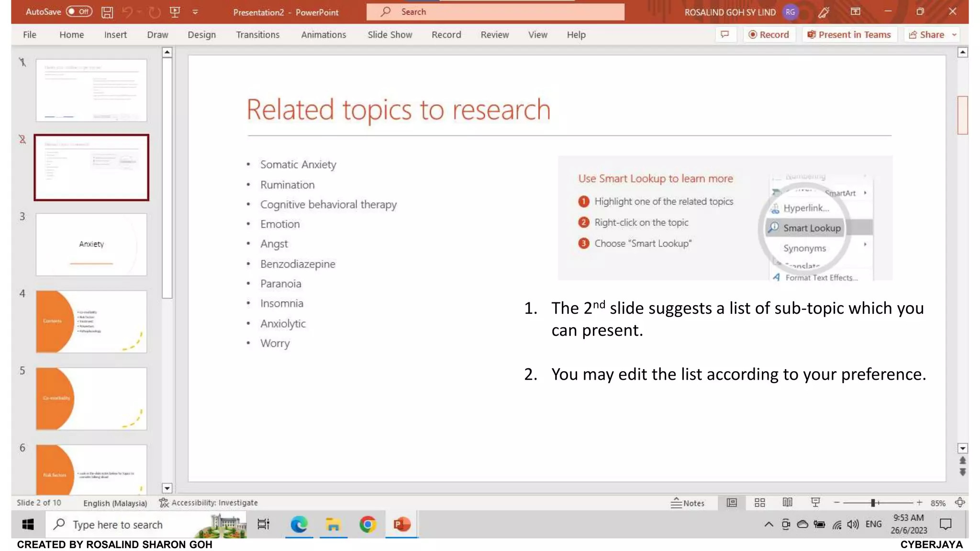Viewport: 980px width, 551px height.
Task: Select slide 5 Co-morbidity thumbnail
Action: (x=91, y=398)
